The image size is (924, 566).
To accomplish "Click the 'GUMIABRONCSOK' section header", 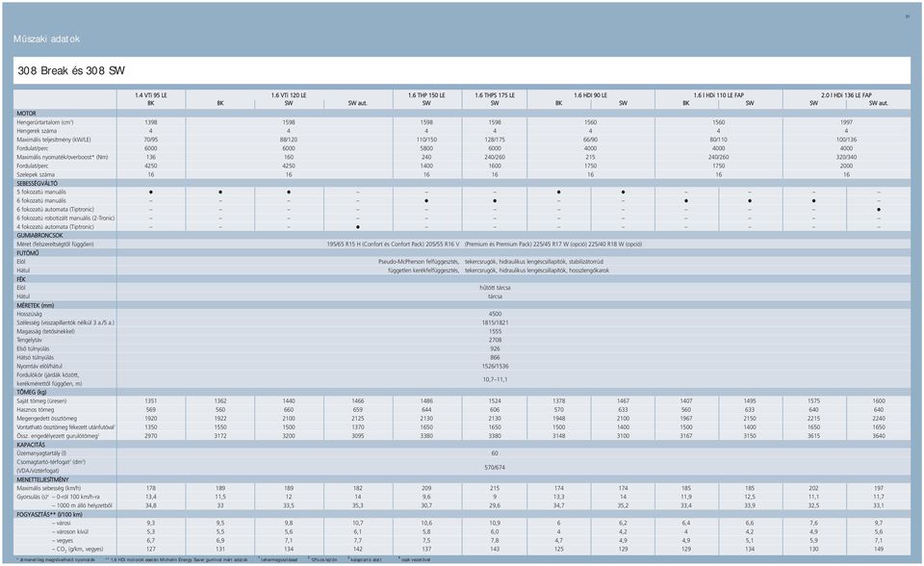I will pyautogui.click(x=39, y=235).
